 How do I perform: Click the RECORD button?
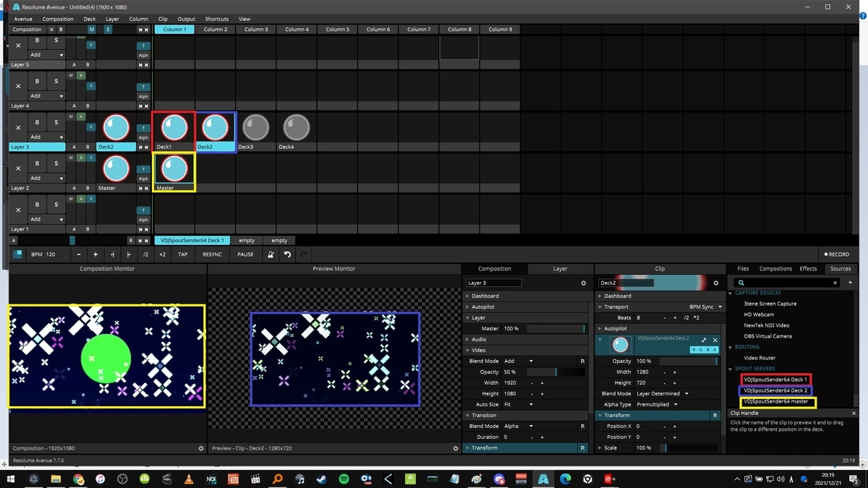pyautogui.click(x=838, y=254)
